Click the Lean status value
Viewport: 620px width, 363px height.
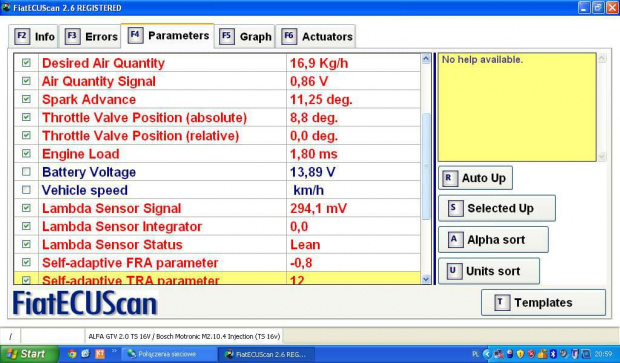pyautogui.click(x=305, y=245)
